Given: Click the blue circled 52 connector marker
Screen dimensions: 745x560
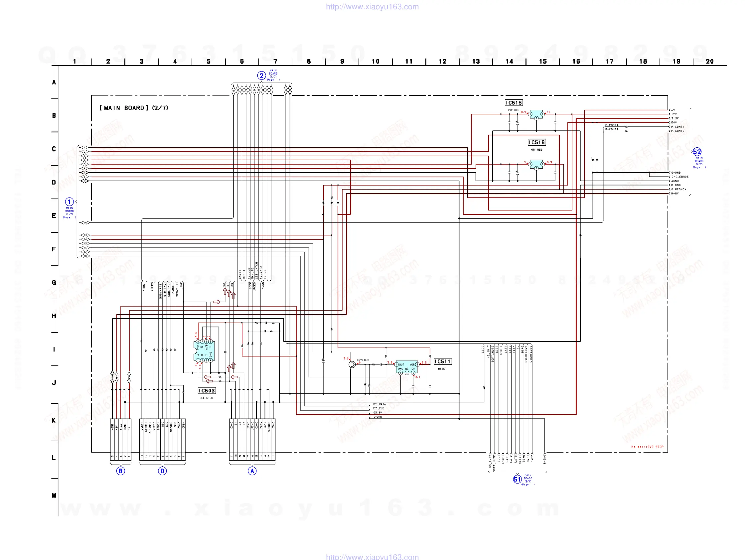Looking at the screenshot, I should (697, 152).
